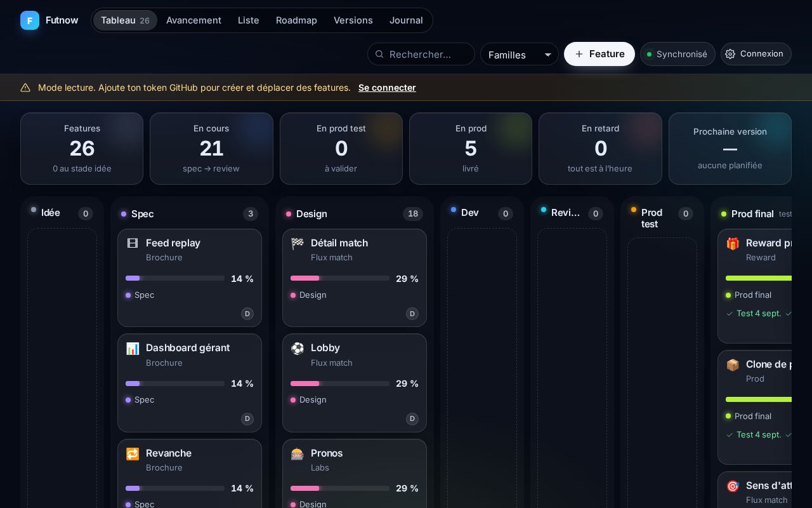Open the Revanche card title
812x508 pixels.
[169, 453]
